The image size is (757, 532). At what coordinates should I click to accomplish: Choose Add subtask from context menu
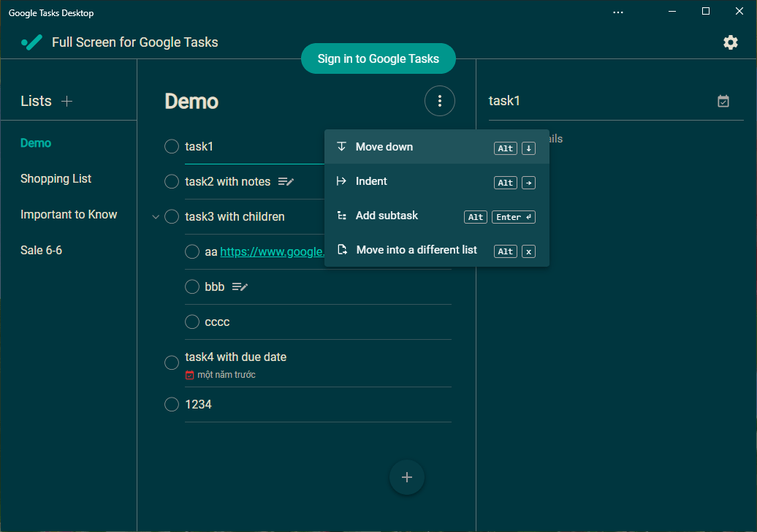(x=437, y=216)
